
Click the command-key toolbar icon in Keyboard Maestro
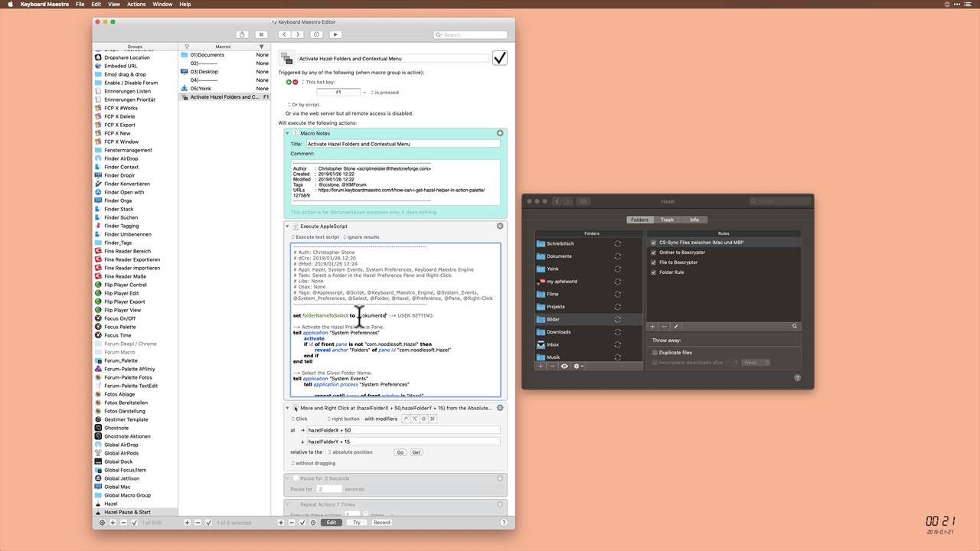point(261,34)
